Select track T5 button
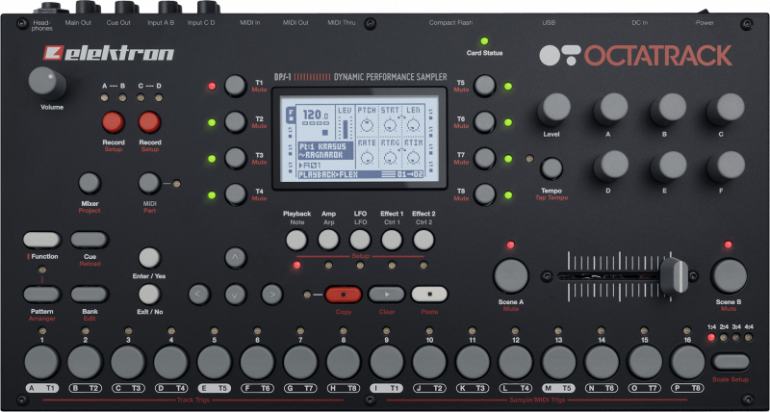The width and height of the screenshot is (770, 412). (x=485, y=85)
